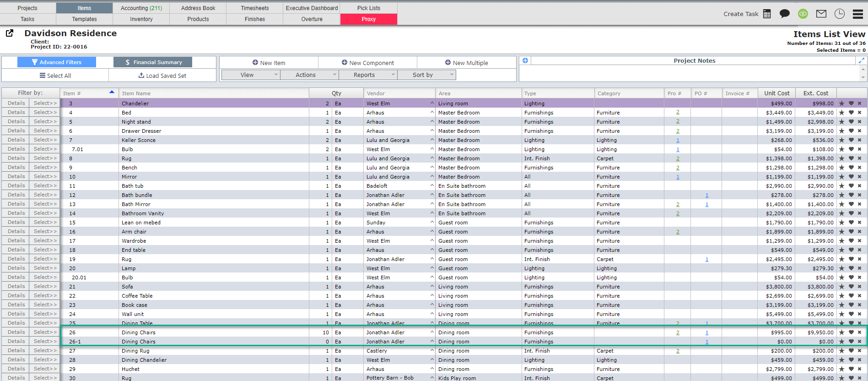Switch to the Accounting tab

point(141,8)
